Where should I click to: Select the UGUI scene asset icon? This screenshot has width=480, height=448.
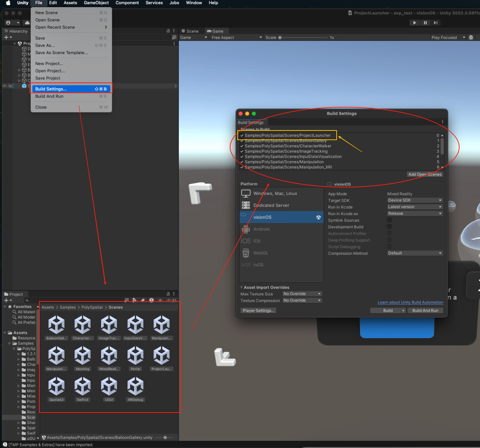pos(109,386)
